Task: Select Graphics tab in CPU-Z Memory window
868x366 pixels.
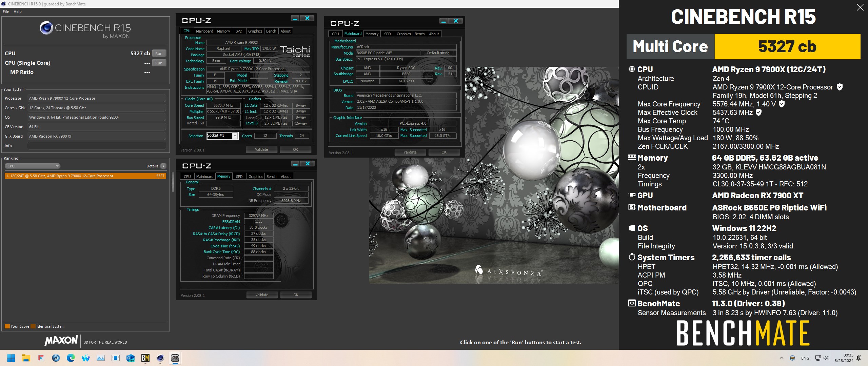Action: point(255,177)
